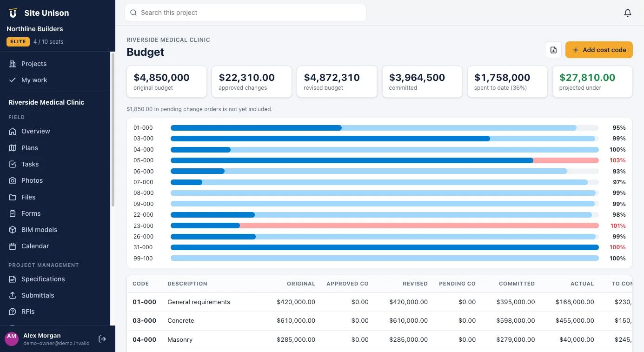644x352 pixels.
Task: Go to Submittals
Action: (56, 295)
